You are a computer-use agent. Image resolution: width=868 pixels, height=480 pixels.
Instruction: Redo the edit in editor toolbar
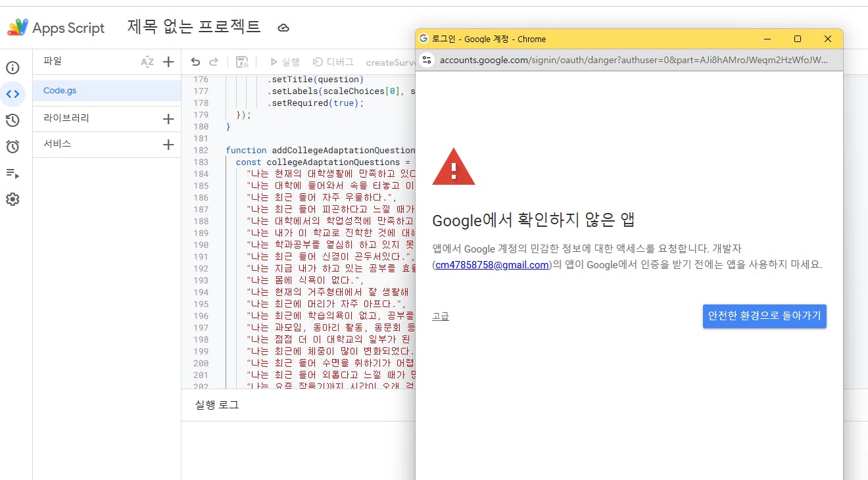point(214,62)
